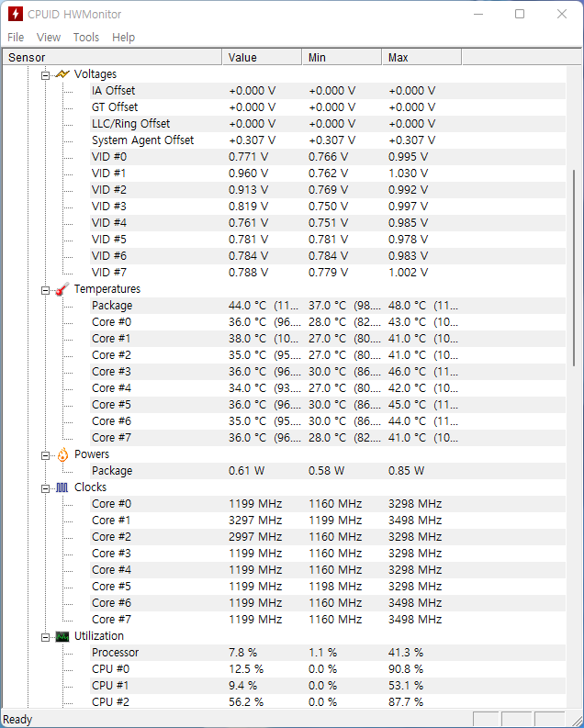Select the LLC/Ring Offset row
The width and height of the screenshot is (584, 728).
click(x=328, y=124)
